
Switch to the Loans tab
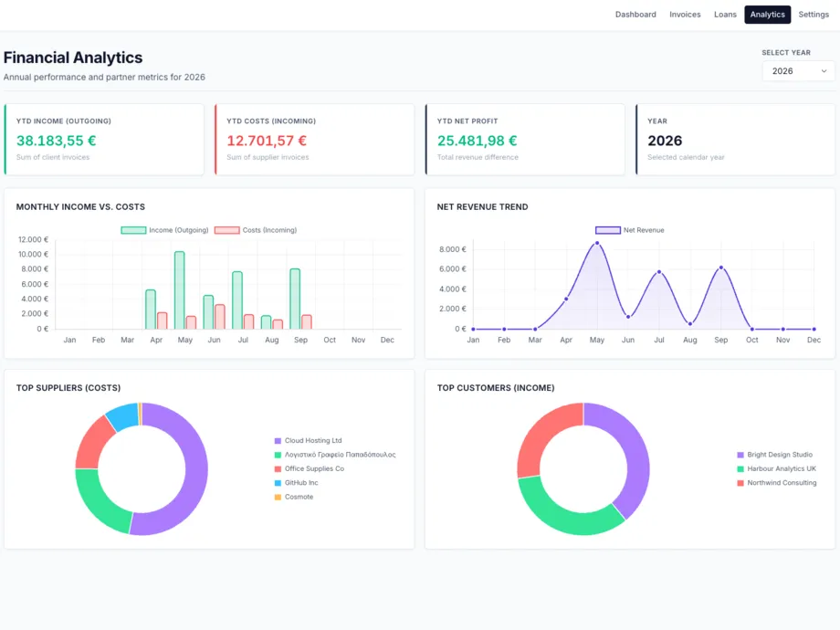point(725,15)
